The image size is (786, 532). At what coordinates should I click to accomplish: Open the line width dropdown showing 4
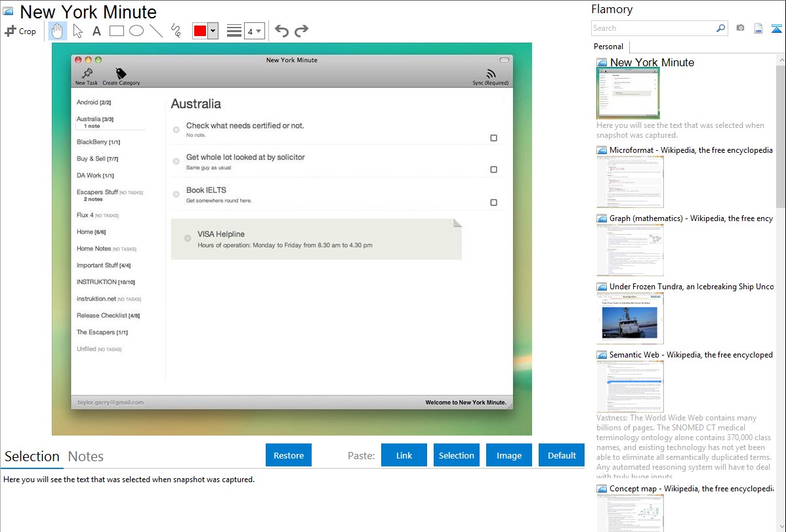pyautogui.click(x=255, y=31)
